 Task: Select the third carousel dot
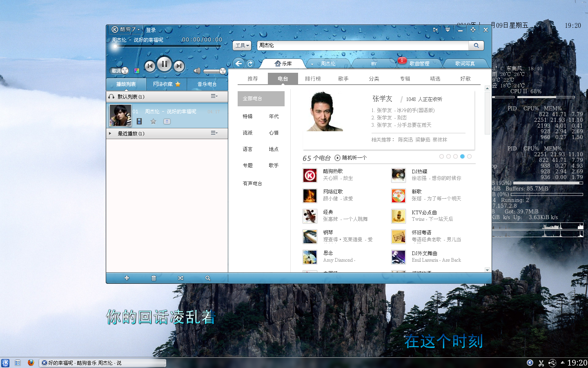pos(455,156)
